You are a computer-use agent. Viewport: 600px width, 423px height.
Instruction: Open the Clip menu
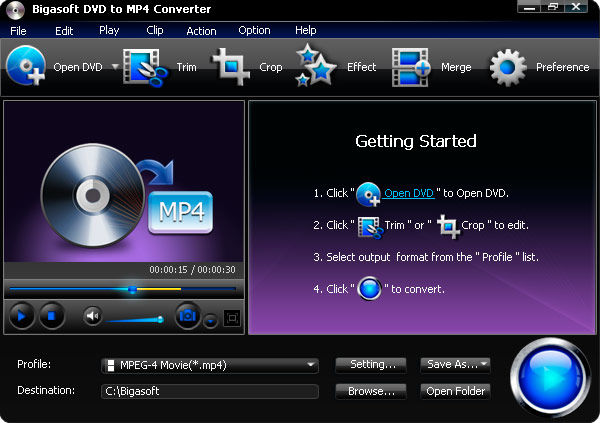pyautogui.click(x=155, y=30)
